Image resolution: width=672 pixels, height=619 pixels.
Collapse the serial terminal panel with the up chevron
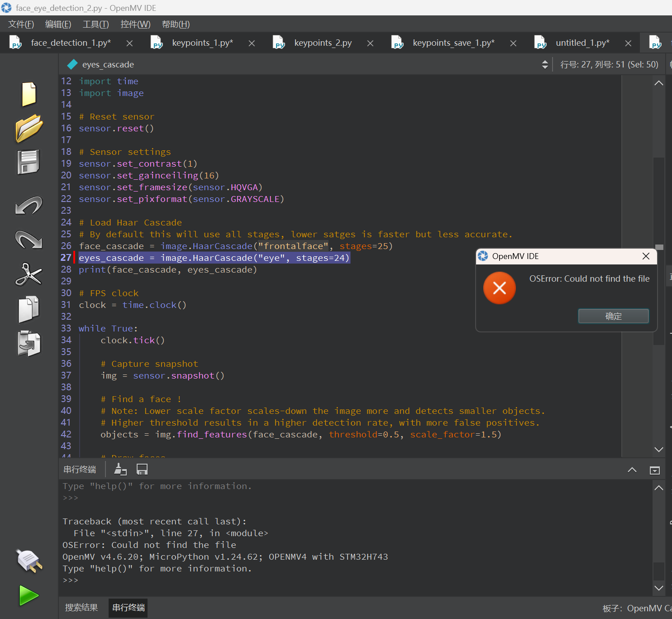[x=632, y=470]
